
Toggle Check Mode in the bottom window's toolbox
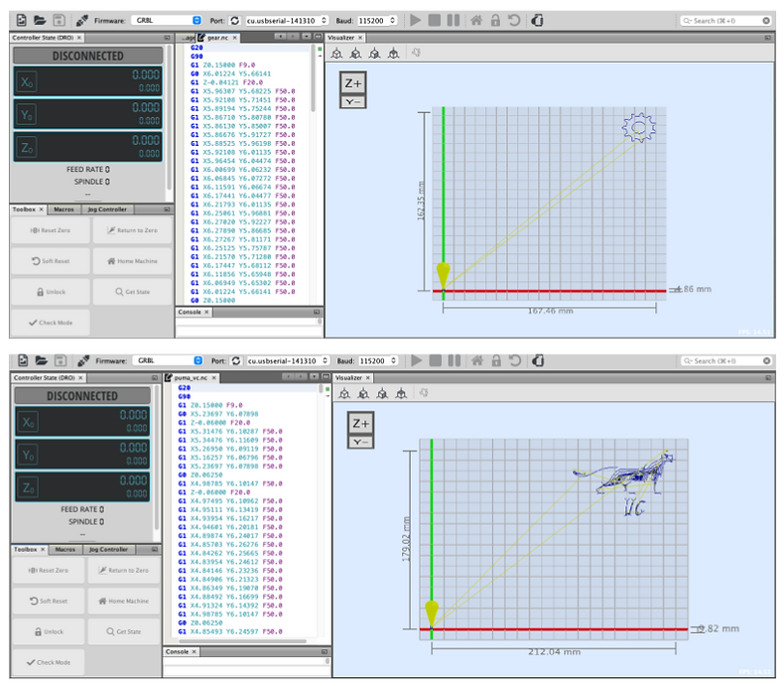(49, 662)
